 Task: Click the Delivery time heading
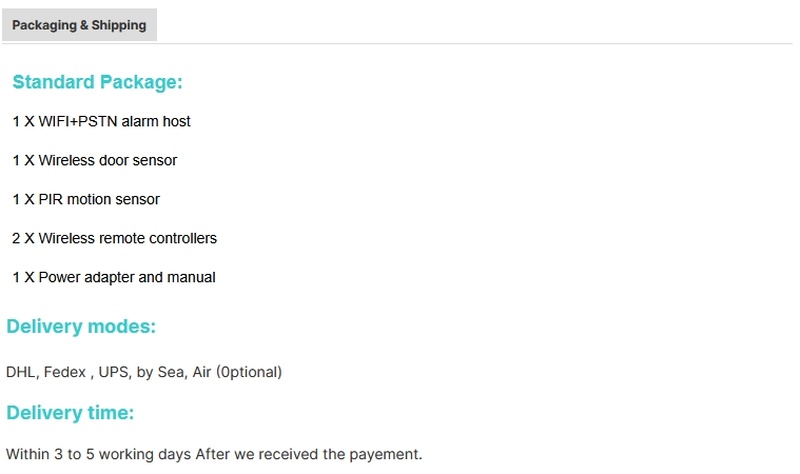pyautogui.click(x=70, y=413)
